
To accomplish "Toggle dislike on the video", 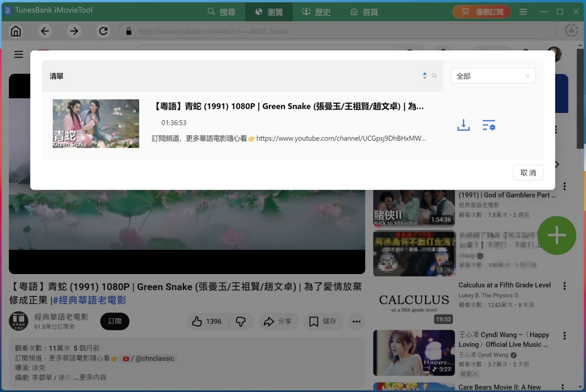I will 241,321.
